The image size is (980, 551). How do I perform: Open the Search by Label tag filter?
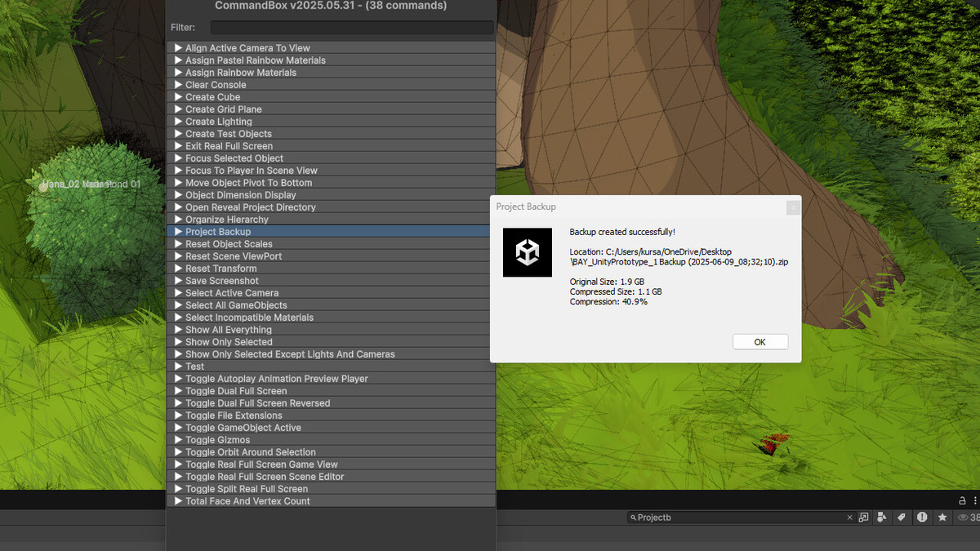pos(902,518)
